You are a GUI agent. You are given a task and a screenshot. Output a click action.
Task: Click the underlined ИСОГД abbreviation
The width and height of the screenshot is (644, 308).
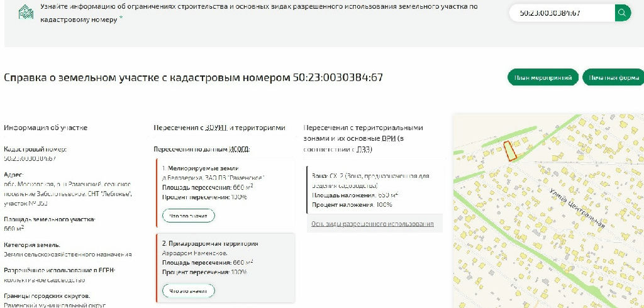238,150
